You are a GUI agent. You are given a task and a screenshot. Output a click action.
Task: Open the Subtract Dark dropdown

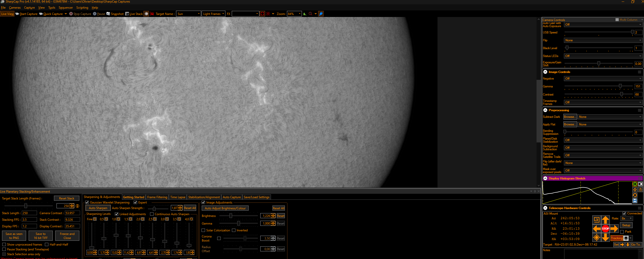tap(610, 117)
